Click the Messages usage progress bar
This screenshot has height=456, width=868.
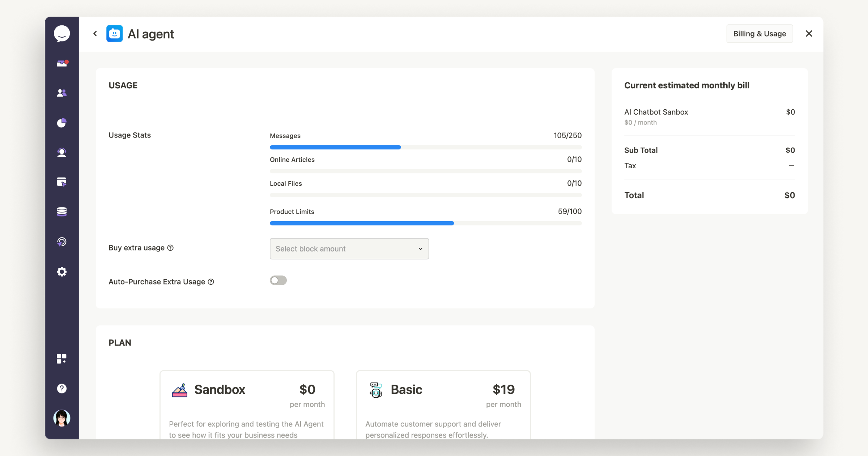click(x=425, y=147)
